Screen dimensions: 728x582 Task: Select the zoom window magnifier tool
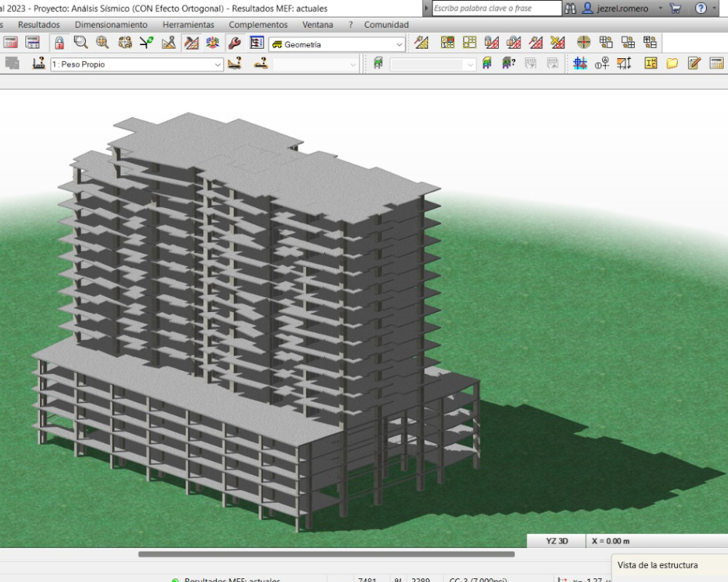pos(81,43)
